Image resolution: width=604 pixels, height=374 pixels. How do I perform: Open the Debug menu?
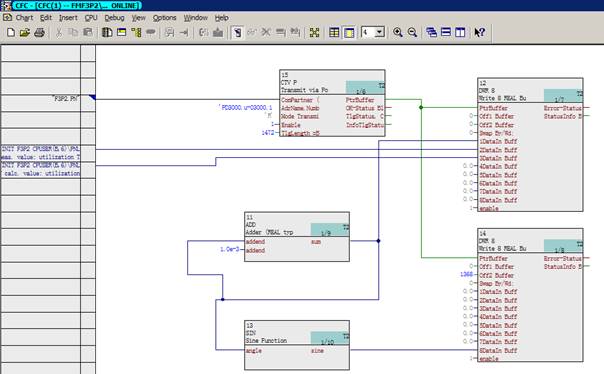tap(114, 18)
